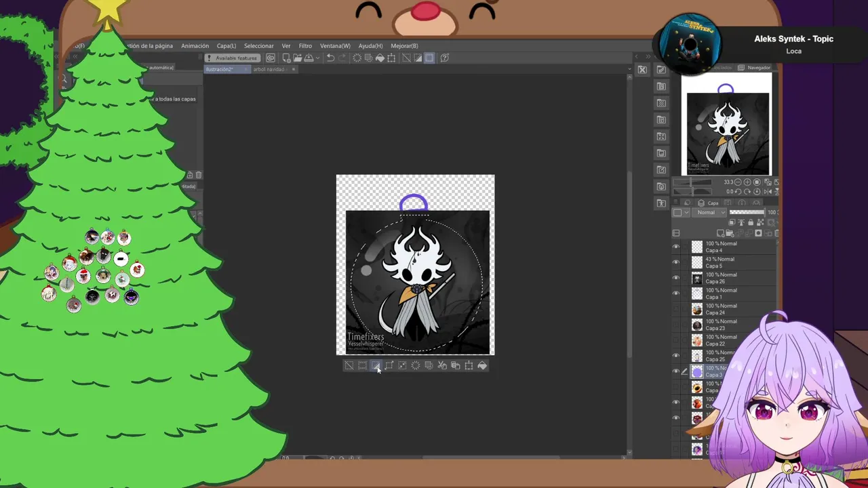Image resolution: width=868 pixels, height=488 pixels.
Task: Flip canvas horizontally in Navegador panel
Action: pos(768,192)
